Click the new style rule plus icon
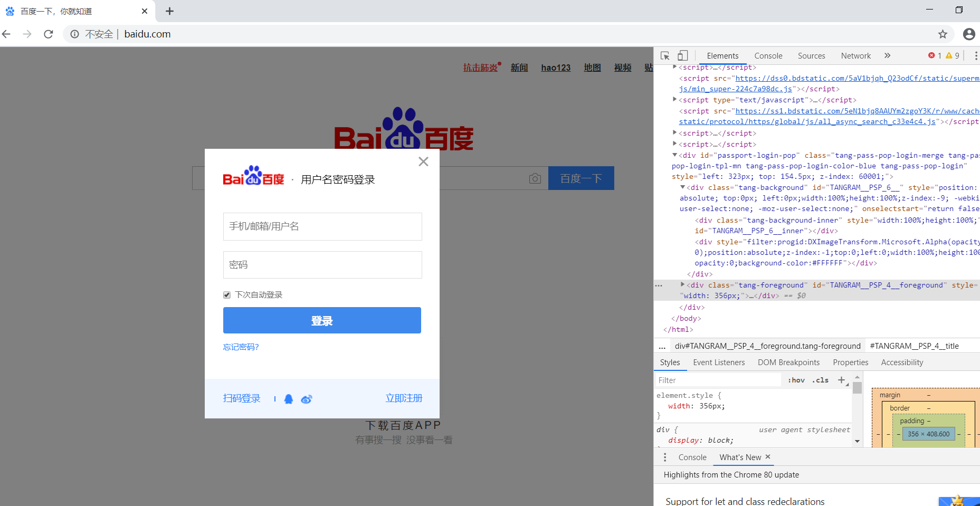980x506 pixels. coord(842,380)
